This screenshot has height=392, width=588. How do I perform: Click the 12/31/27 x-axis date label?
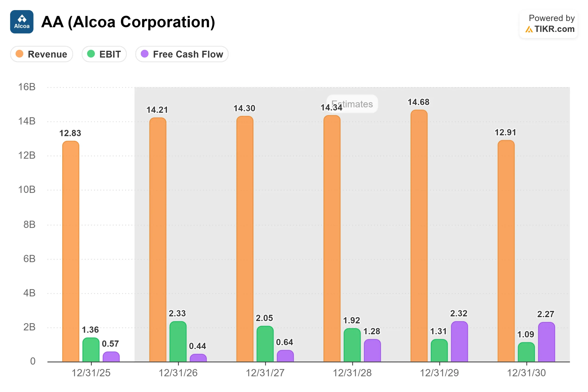[x=265, y=373]
